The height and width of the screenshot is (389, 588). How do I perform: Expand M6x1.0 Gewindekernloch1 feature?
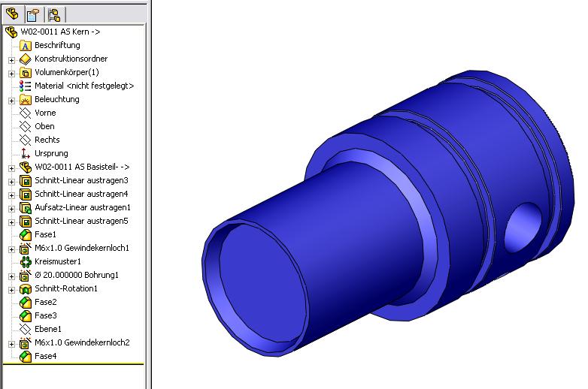pos(11,249)
